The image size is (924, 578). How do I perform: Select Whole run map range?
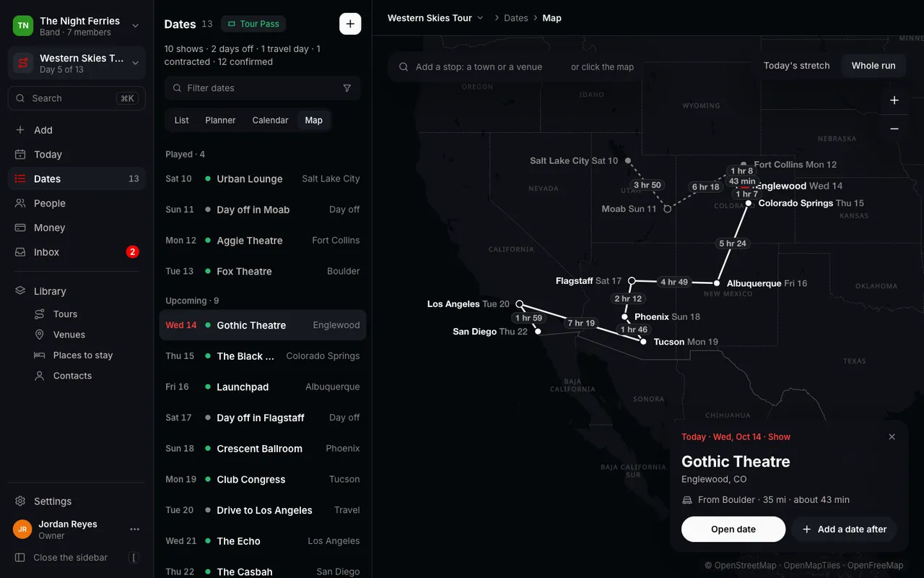coord(873,66)
